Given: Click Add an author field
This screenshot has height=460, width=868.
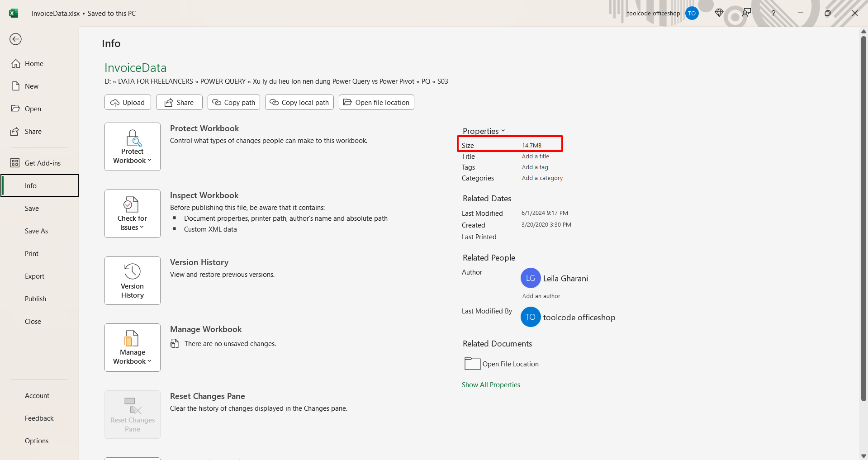Looking at the screenshot, I should [541, 296].
